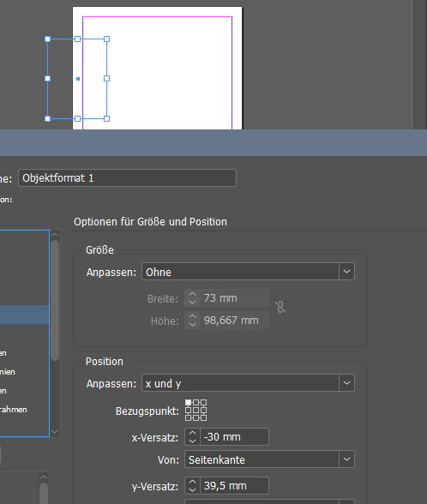Click the top-center handle of the selected frame

tap(77, 39)
